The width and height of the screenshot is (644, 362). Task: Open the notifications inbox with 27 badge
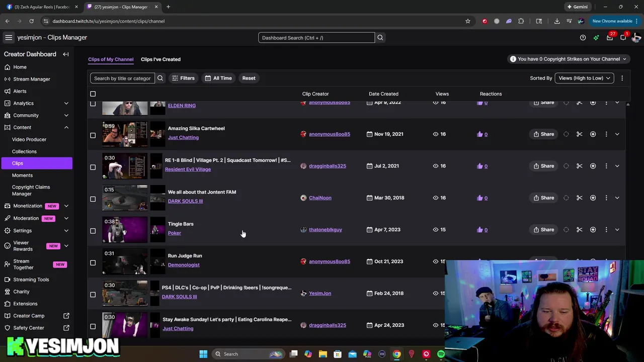coord(610,38)
